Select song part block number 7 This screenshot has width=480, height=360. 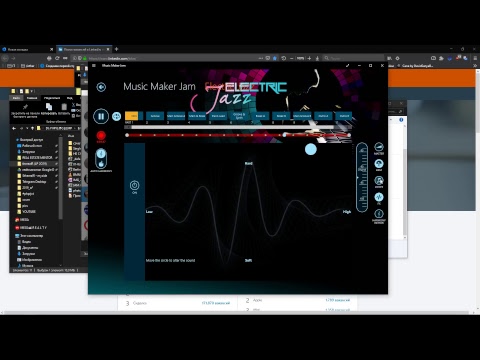[260, 116]
